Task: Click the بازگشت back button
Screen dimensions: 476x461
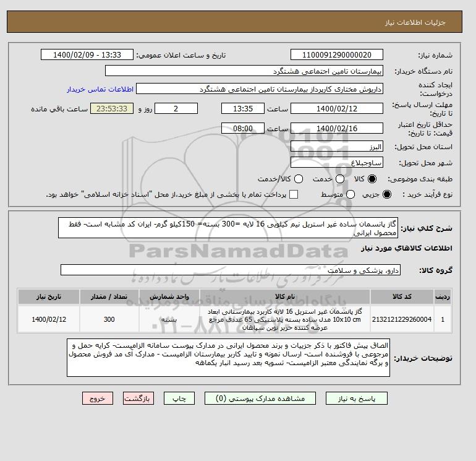Action: tap(138, 399)
